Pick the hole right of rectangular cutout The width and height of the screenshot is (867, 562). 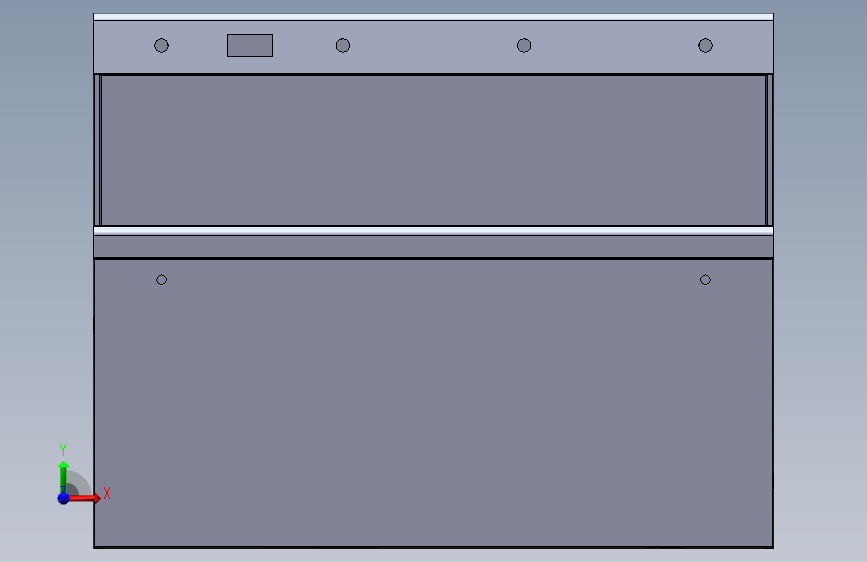(x=343, y=45)
